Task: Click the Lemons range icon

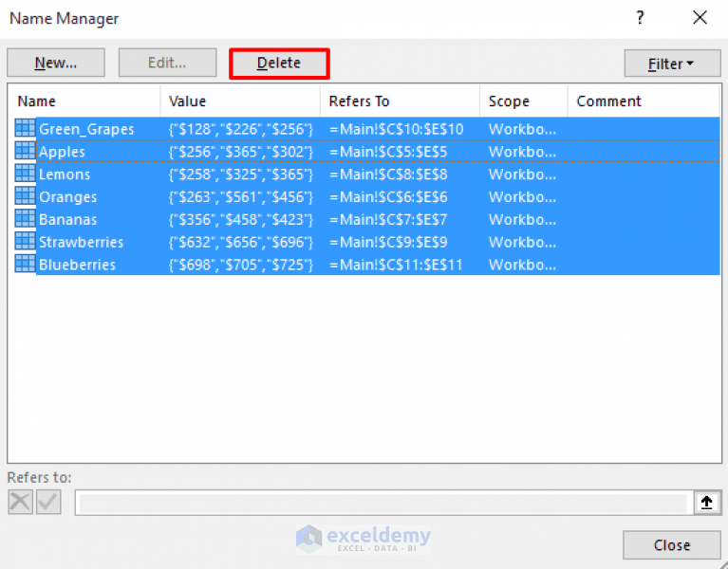Action: click(x=25, y=174)
